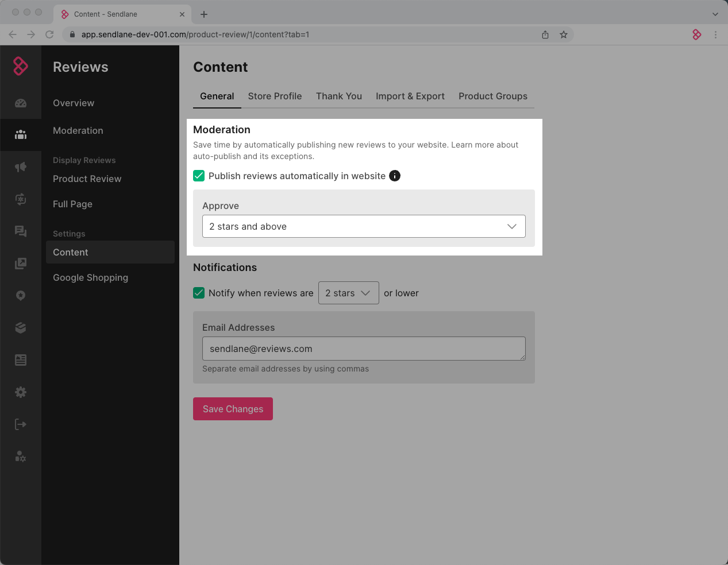Open the dashboard speedometer icon
This screenshot has height=565, width=728.
(21, 103)
